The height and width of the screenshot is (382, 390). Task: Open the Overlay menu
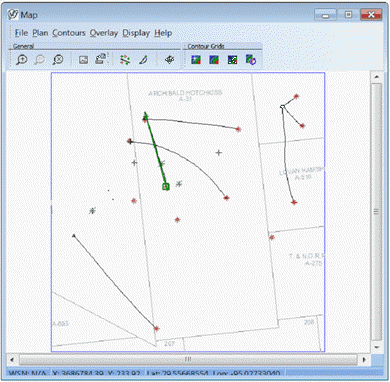click(104, 33)
